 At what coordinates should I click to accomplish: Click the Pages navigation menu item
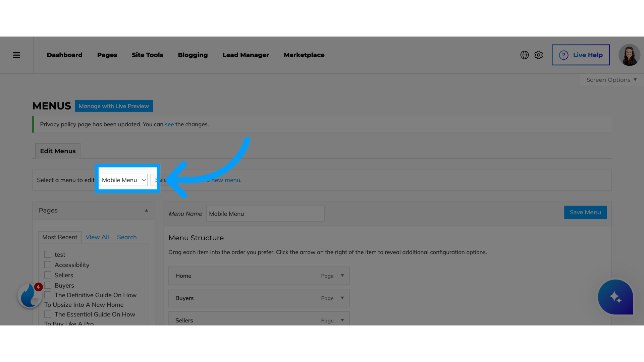[x=107, y=54]
